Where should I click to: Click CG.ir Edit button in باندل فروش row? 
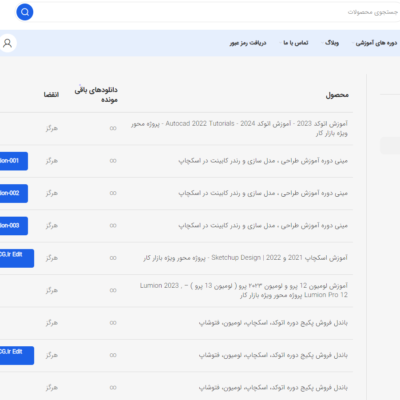pyautogui.click(x=17, y=355)
